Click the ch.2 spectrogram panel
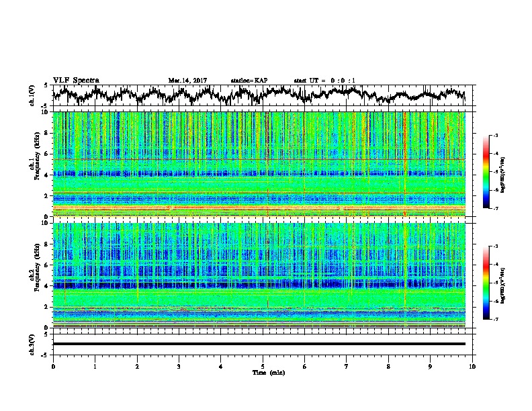This screenshot has width=532, height=411. [x=259, y=275]
